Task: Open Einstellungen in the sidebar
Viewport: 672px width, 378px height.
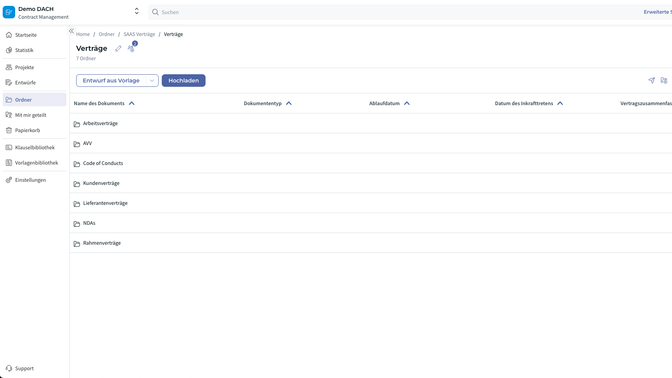Action: pyautogui.click(x=34, y=180)
